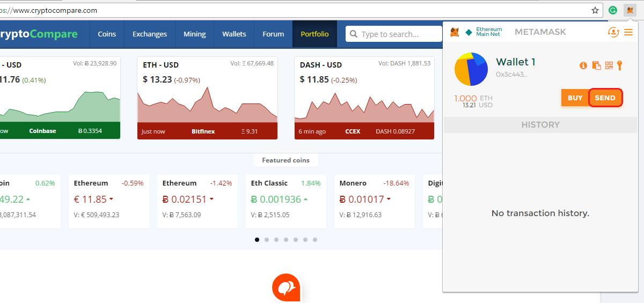Viewport: 644px width, 303px height.
Task: Click the $ 13.23 ETH price
Action: 157,79
